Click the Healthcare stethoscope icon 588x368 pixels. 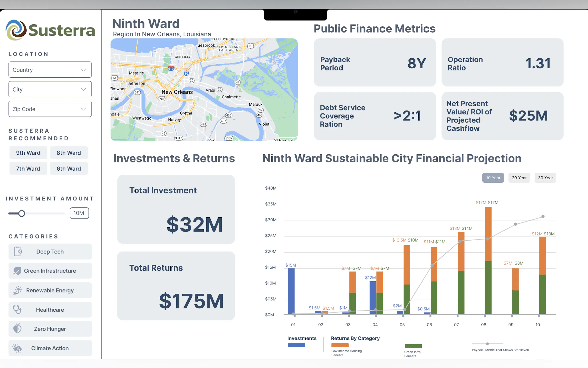click(17, 309)
